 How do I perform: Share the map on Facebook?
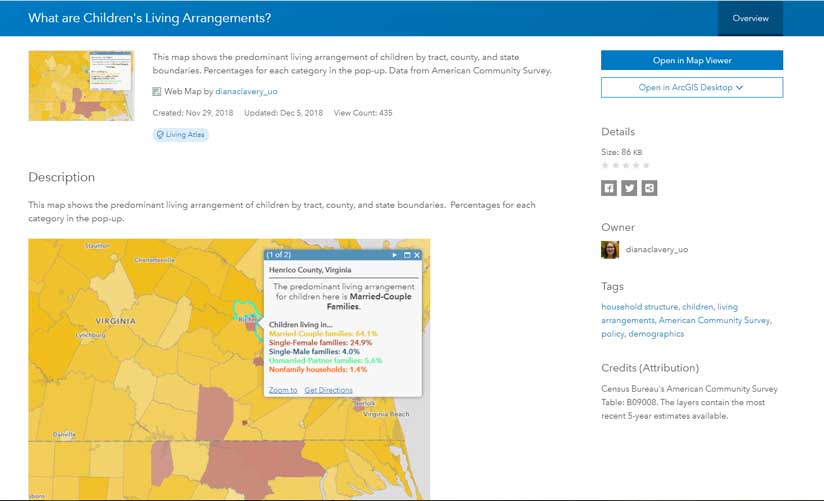(x=609, y=188)
